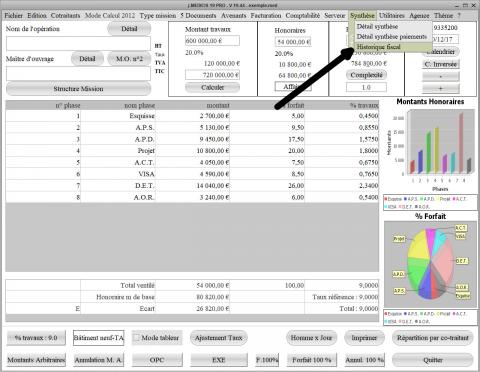Click the Imprimer button

point(364,338)
